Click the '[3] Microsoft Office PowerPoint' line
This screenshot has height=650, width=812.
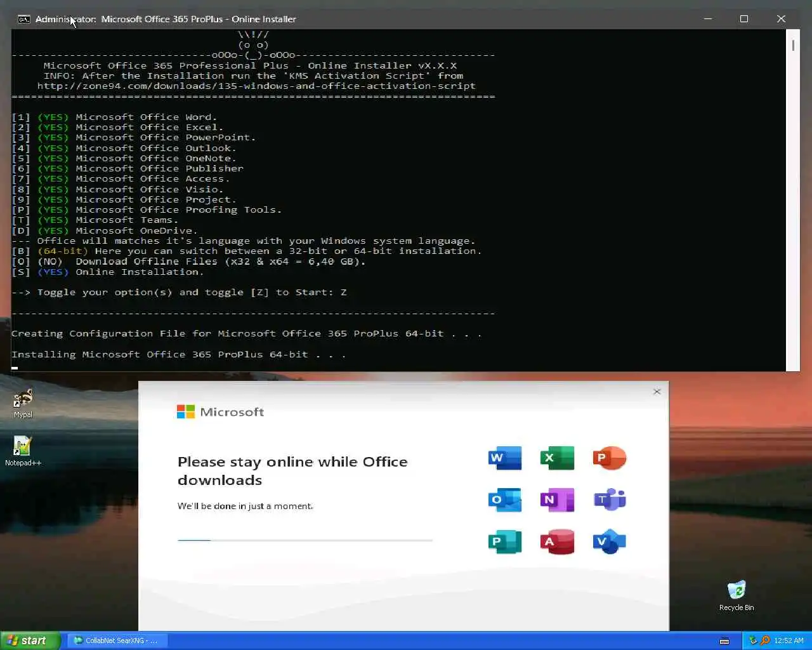(x=133, y=138)
